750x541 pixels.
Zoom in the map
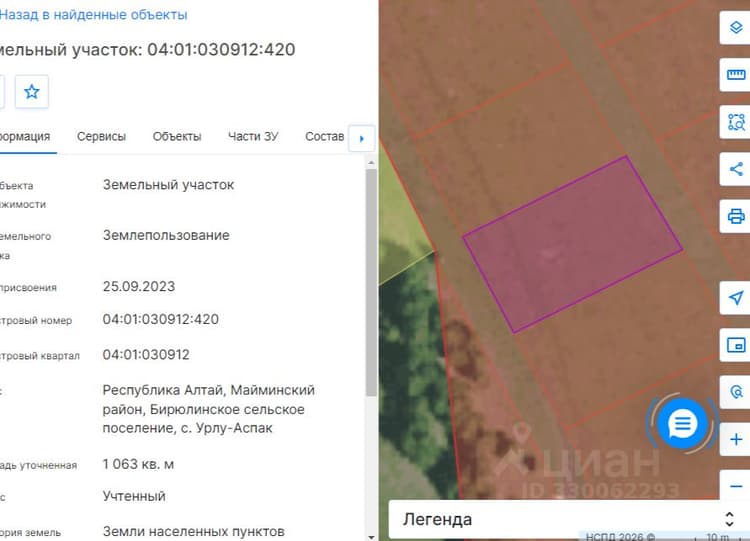[736, 439]
